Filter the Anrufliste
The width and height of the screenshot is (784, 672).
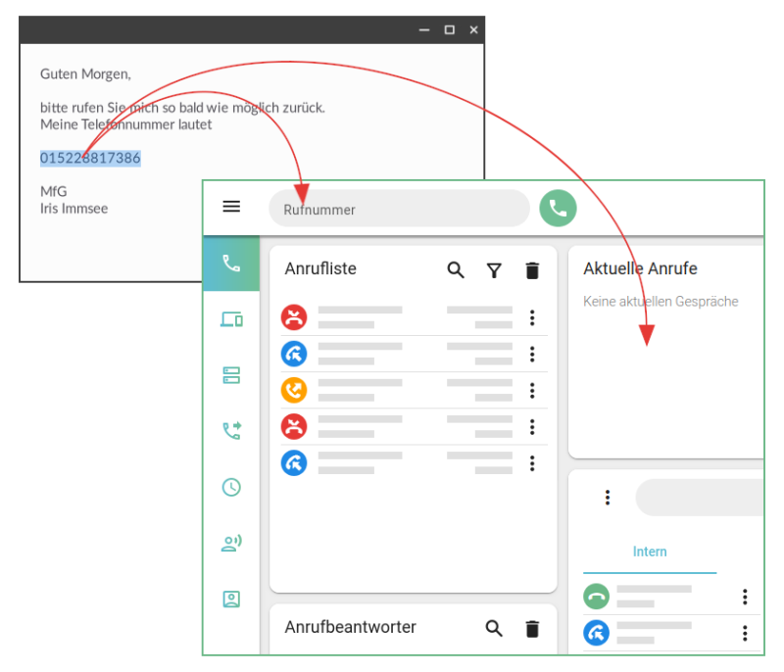[x=494, y=270]
